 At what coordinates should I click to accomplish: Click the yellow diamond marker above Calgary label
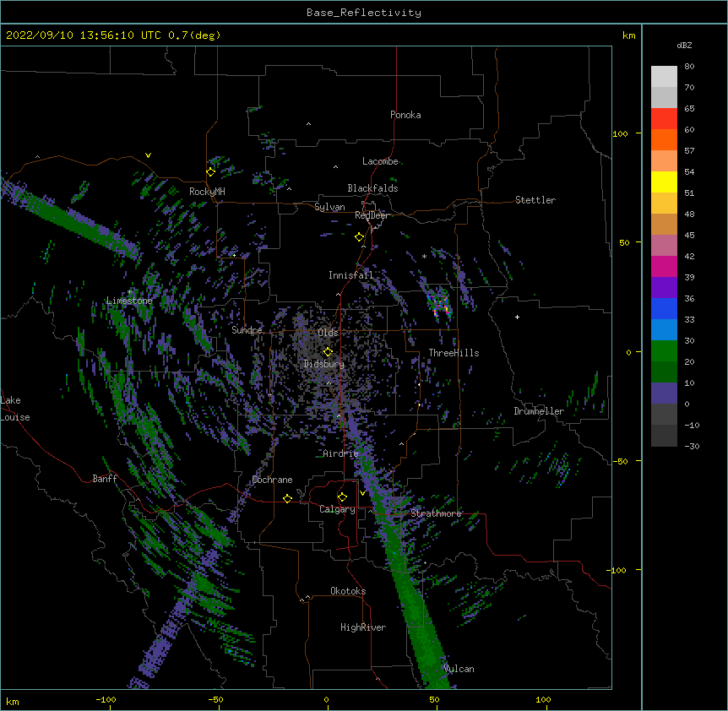pyautogui.click(x=342, y=497)
